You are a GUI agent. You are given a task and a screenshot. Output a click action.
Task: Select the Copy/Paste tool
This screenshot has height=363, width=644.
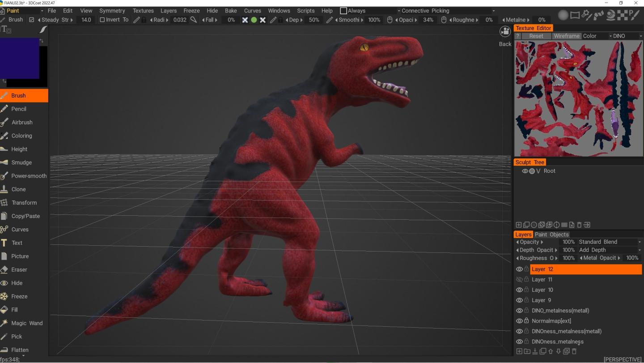pyautogui.click(x=24, y=216)
